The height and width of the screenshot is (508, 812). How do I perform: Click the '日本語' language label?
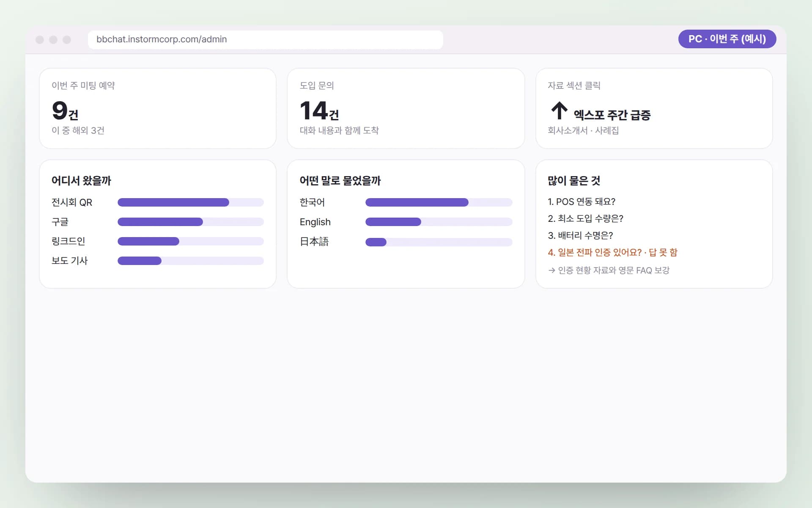point(314,242)
